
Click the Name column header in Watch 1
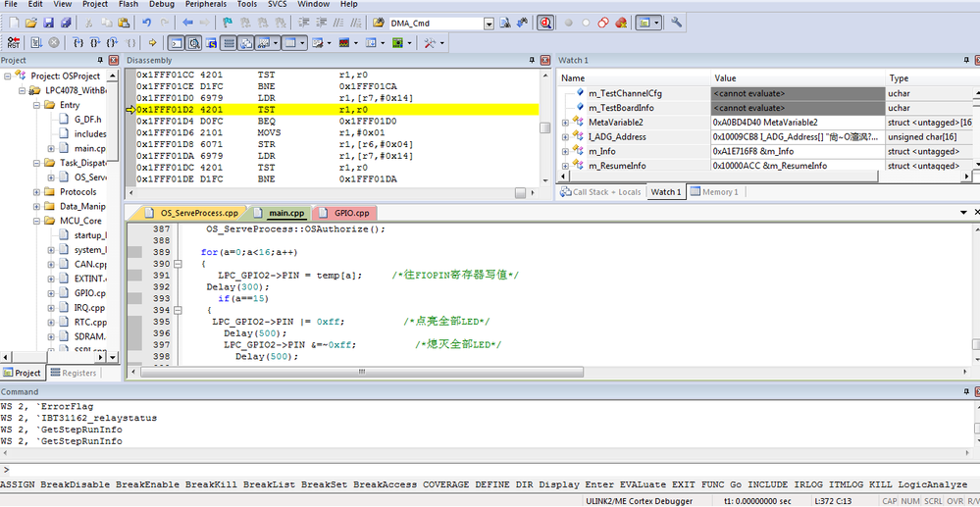(x=634, y=78)
